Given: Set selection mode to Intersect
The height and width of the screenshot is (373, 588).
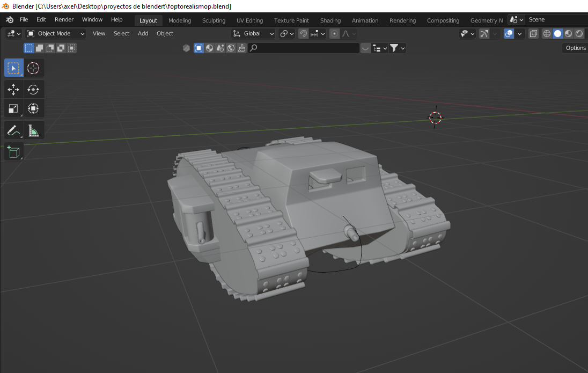Looking at the screenshot, I should point(72,48).
